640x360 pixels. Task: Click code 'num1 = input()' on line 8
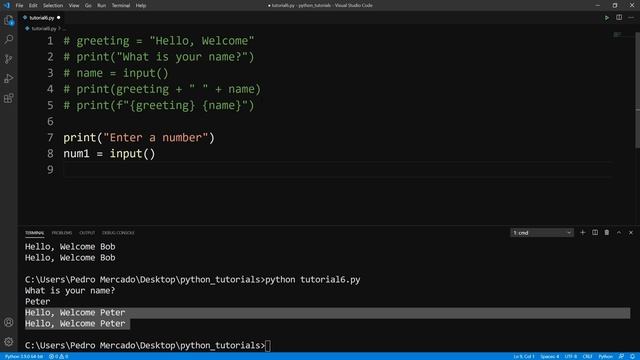[109, 154]
